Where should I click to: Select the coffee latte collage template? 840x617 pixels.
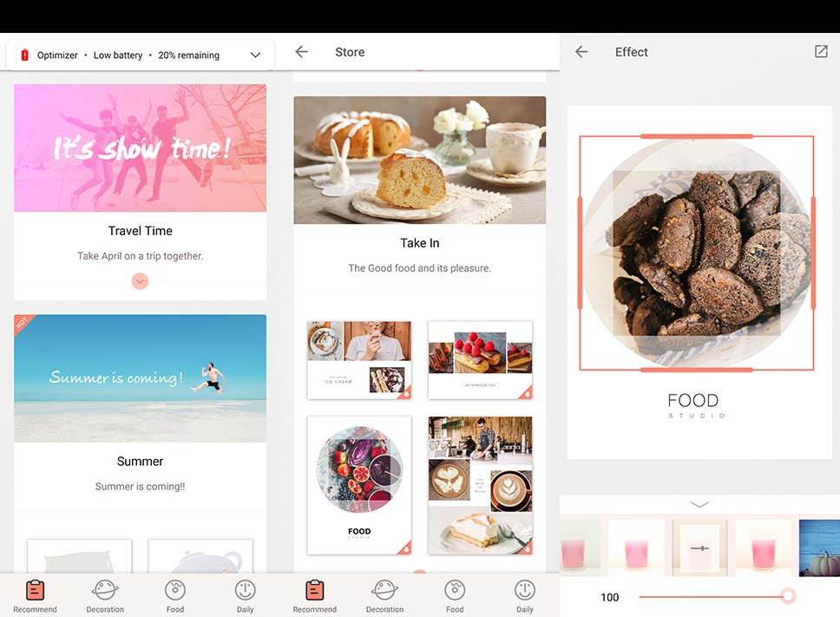[480, 485]
